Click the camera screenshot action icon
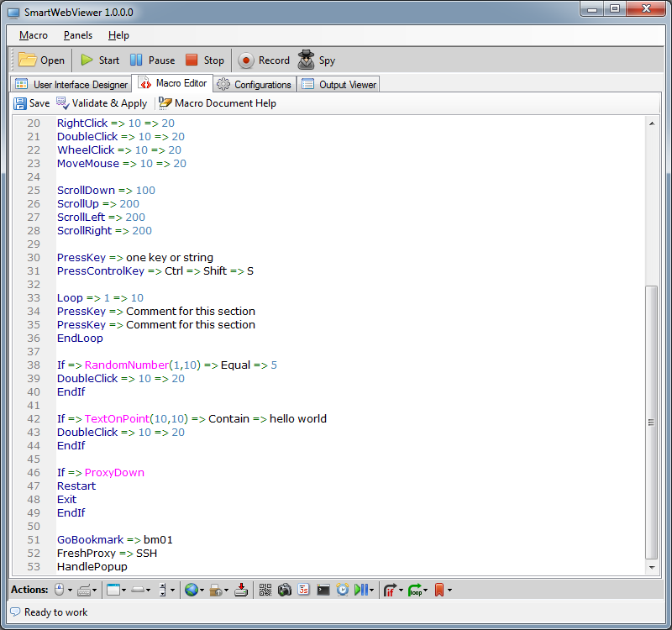The height and width of the screenshot is (630, 672). pos(285,590)
